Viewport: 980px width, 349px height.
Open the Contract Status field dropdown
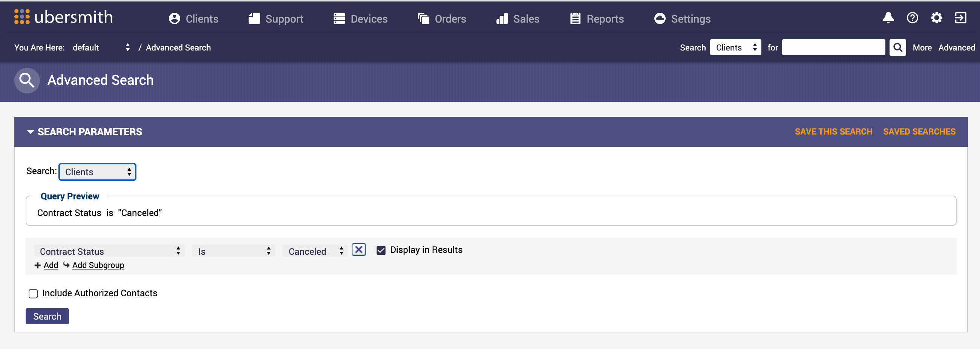(x=109, y=251)
